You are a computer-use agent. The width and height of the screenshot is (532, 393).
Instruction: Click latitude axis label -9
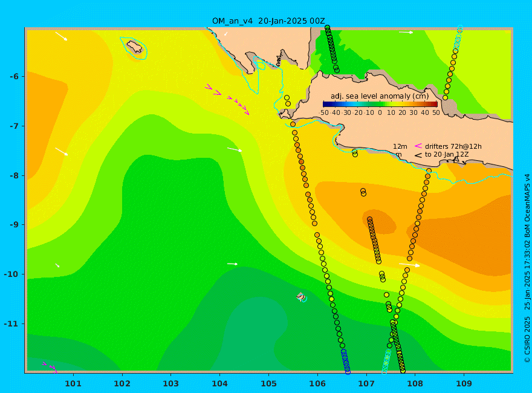coord(15,225)
